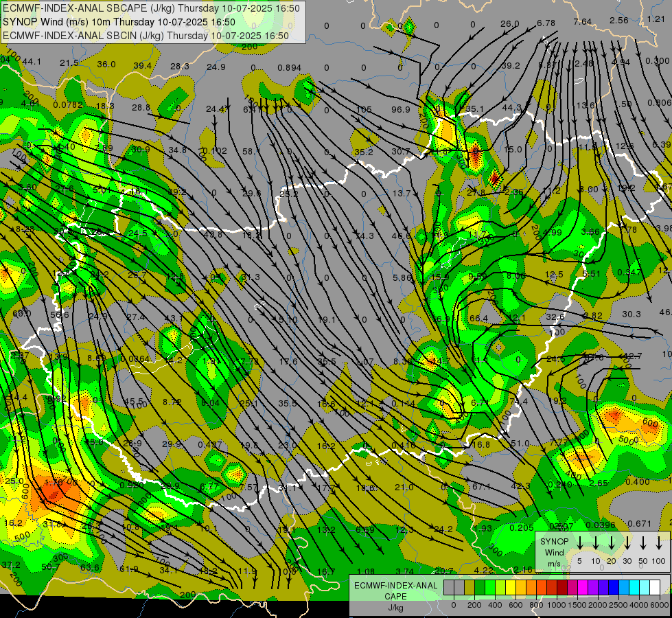672x618 pixels.
Task: Click the map value '50.7'
Action: (51, 567)
